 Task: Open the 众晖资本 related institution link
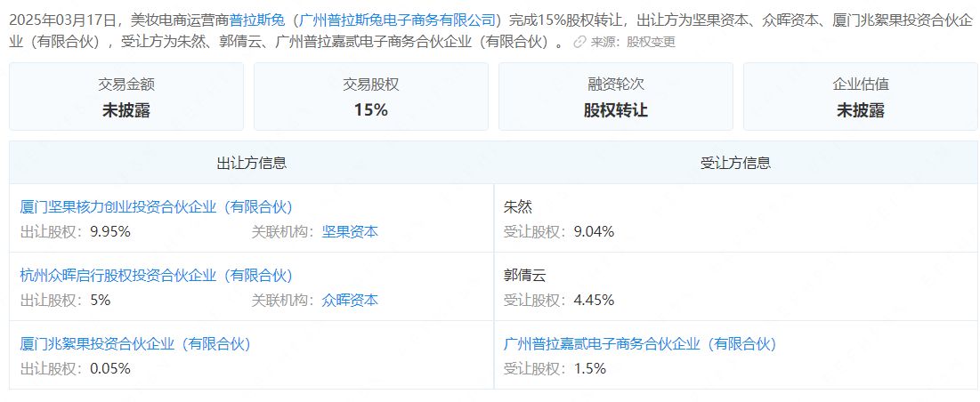(350, 300)
